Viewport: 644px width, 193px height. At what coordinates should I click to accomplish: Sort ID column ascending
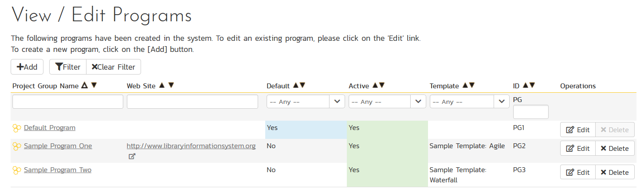[x=526, y=86]
